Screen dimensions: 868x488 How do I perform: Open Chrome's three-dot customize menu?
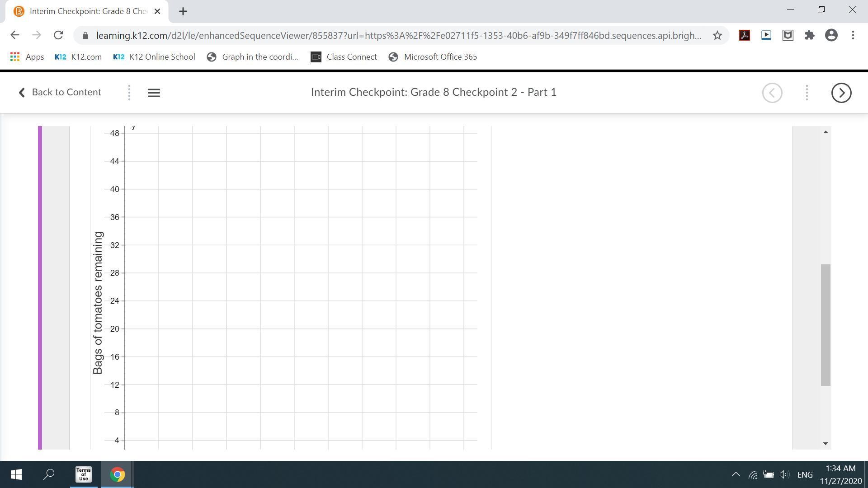click(x=853, y=35)
